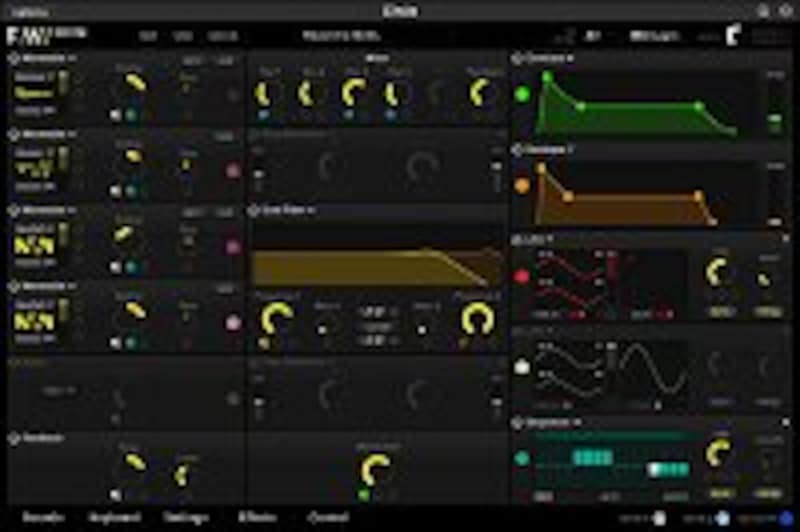Toggle power for the fourth Wavetable oscillator
Image resolution: width=800 pixels, height=532 pixels.
[x=14, y=287]
